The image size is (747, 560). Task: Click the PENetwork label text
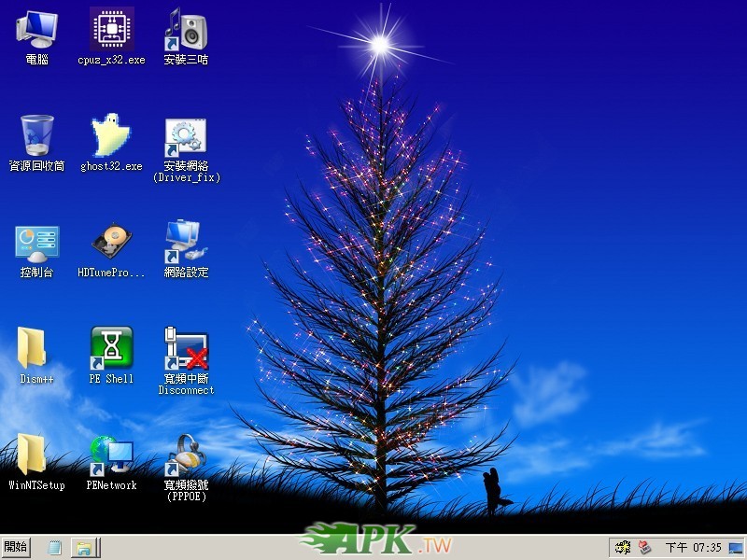[x=111, y=485]
